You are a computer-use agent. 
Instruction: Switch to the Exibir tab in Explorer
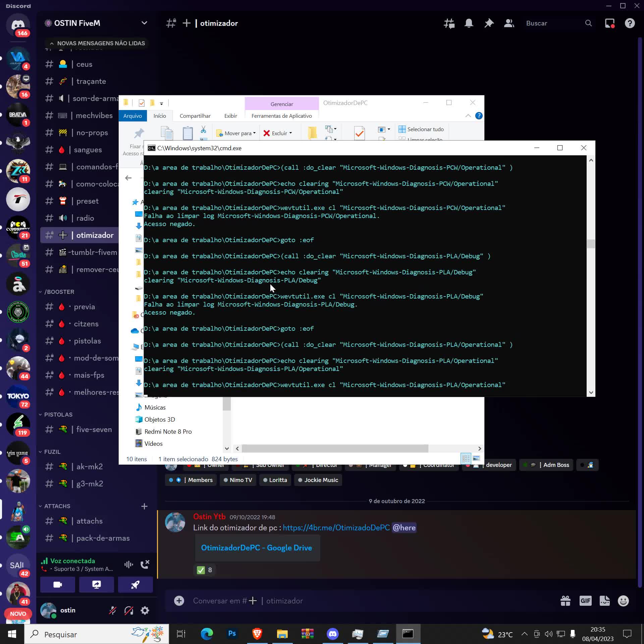point(230,116)
